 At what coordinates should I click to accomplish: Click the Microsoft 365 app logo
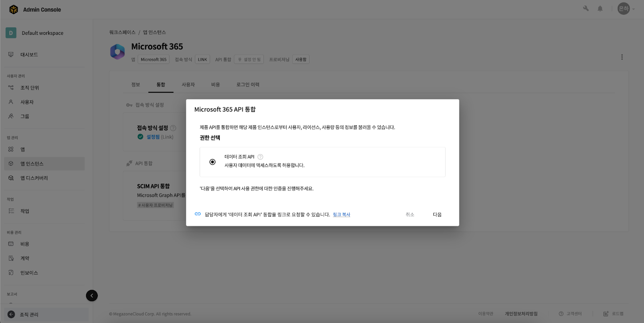(118, 52)
